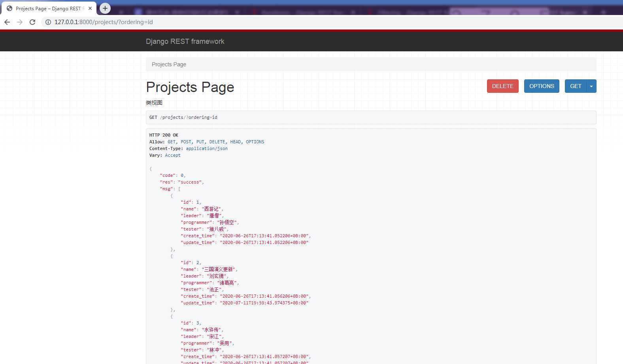This screenshot has width=623, height=364.
Task: Click the red DELETE button
Action: pos(502,86)
